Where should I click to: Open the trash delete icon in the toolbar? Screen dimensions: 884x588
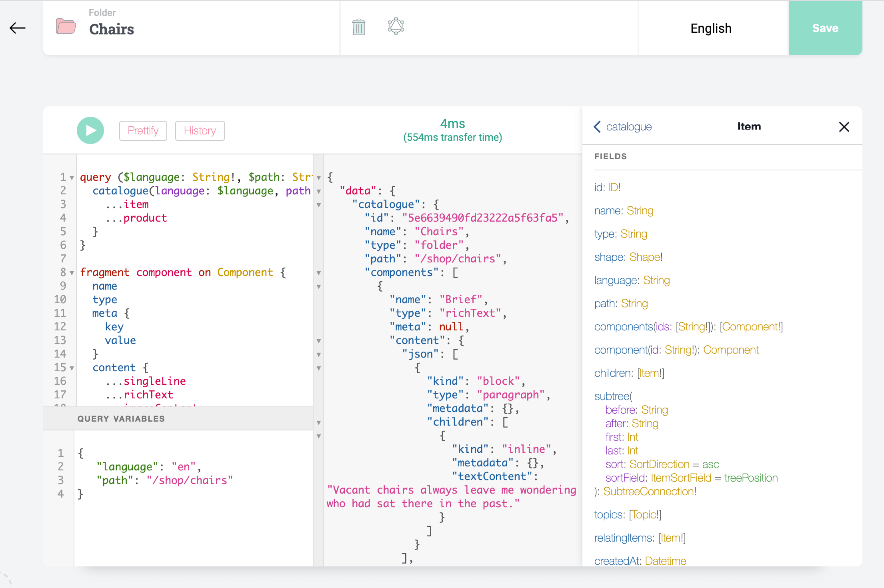pos(359,26)
